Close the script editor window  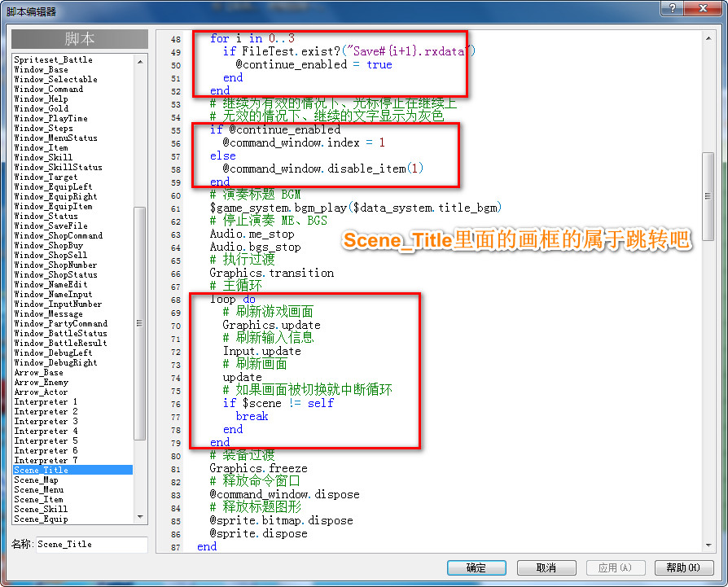[x=703, y=8]
